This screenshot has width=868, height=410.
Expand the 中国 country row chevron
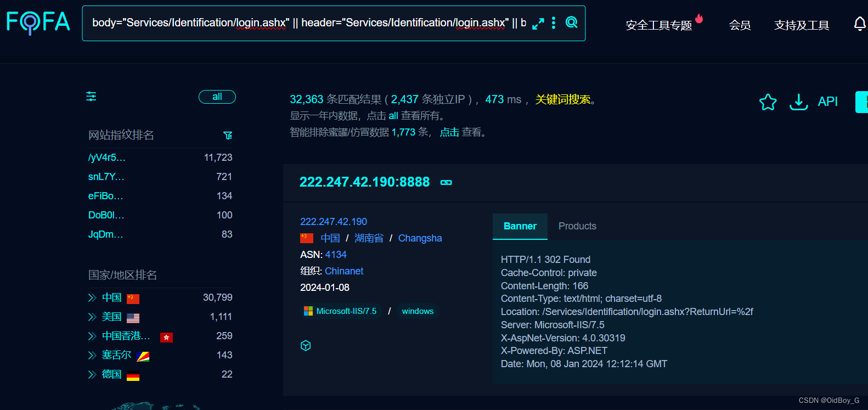(x=92, y=298)
